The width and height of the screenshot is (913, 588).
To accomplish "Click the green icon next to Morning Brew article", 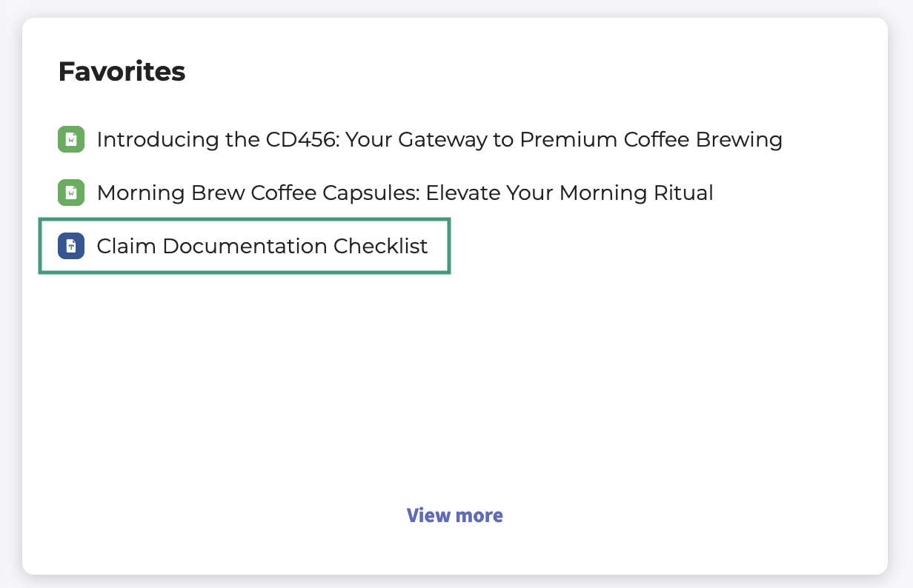I will tap(70, 193).
